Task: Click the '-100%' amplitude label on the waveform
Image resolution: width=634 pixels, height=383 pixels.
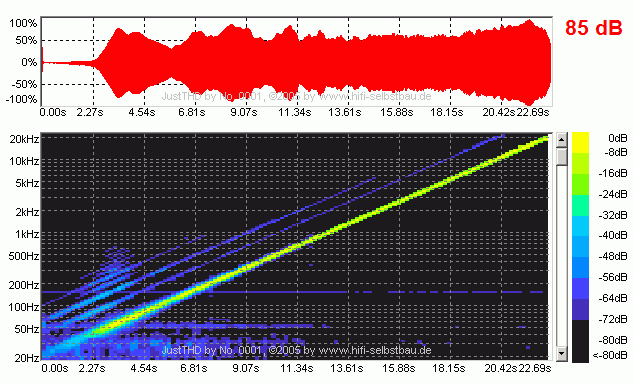Action: (x=21, y=99)
